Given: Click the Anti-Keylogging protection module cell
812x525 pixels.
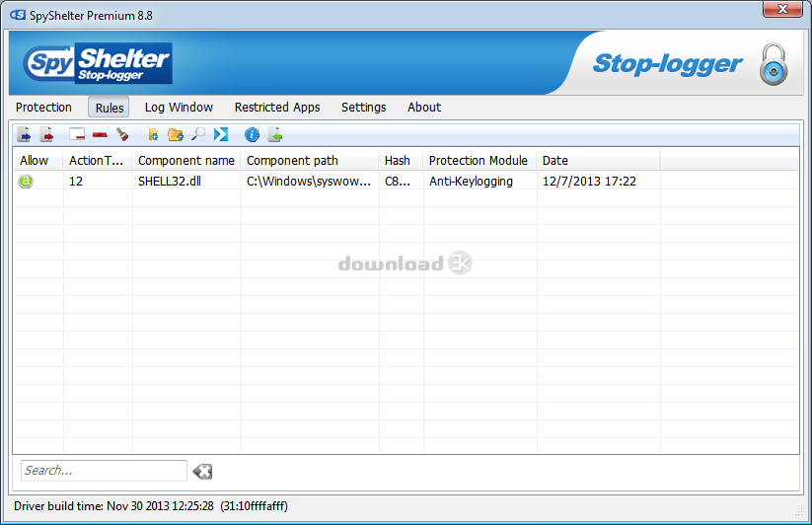Looking at the screenshot, I should 471,182.
